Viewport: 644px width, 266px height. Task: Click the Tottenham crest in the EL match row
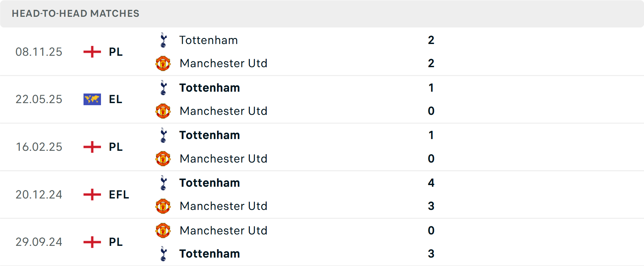coord(163,87)
